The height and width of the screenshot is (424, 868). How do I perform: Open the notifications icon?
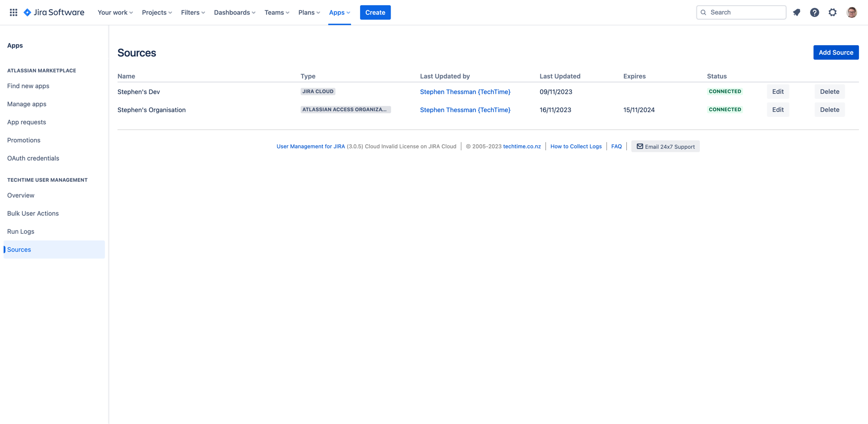pyautogui.click(x=796, y=12)
